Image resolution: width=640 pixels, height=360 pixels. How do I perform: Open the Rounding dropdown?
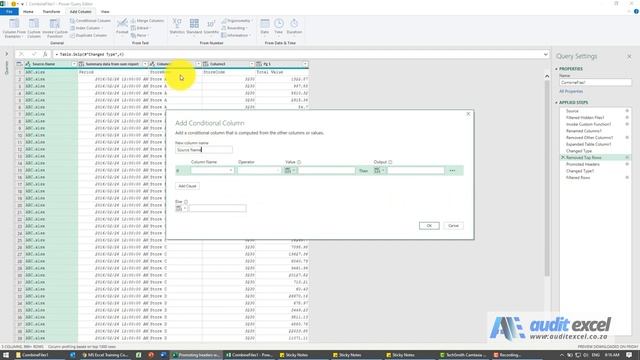[234, 28]
